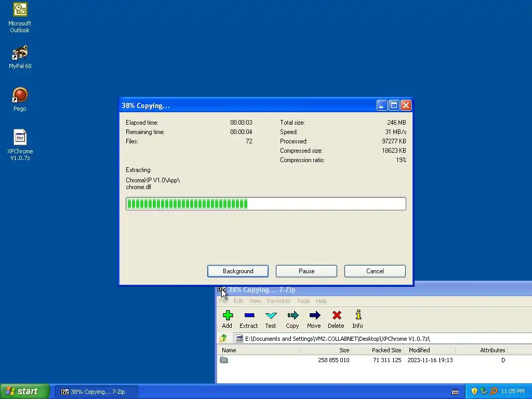Screen dimensions: 532x399
Task: Switch to 38% Copying 7-Zip taskbar button
Action: 97,392
